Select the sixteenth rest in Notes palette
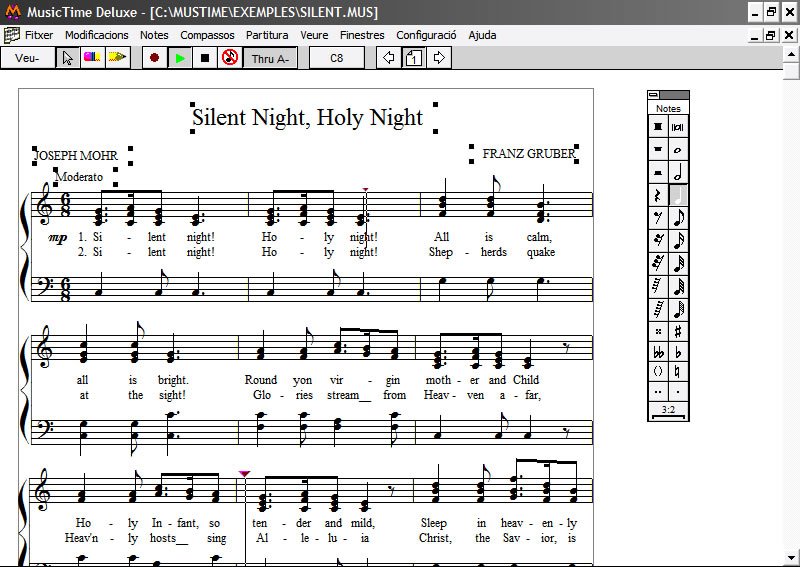 click(x=658, y=240)
